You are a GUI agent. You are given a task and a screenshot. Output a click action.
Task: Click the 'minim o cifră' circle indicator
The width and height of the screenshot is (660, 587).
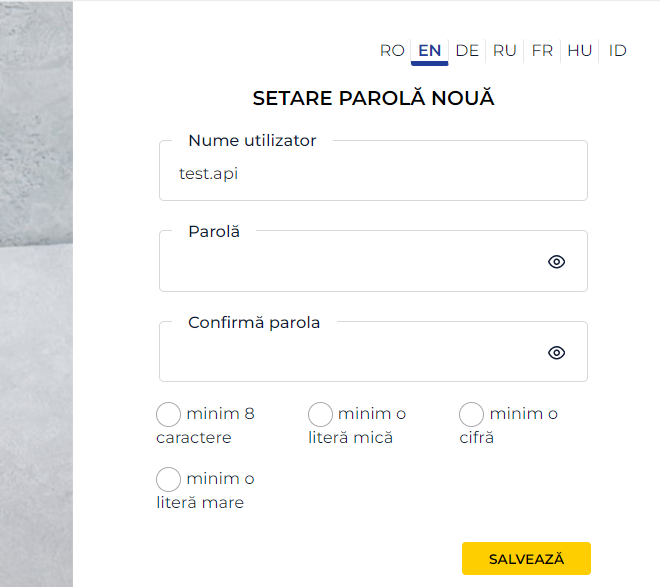pos(471,414)
